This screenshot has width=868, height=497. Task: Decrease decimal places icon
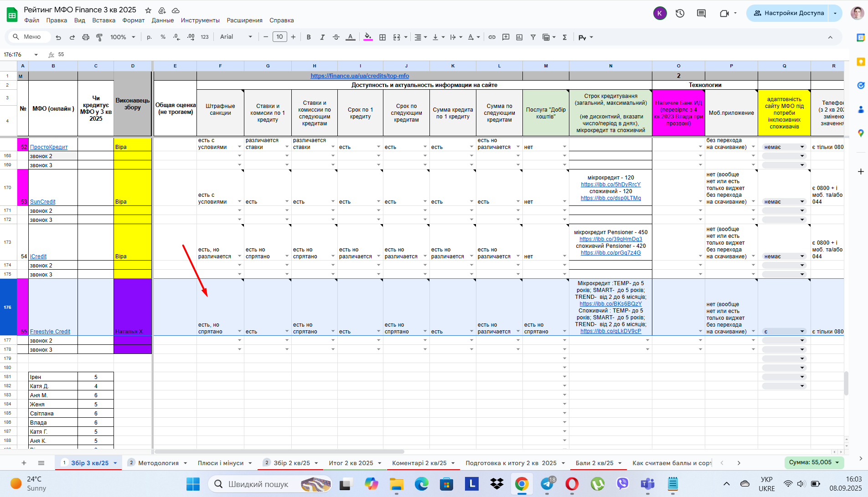pyautogui.click(x=177, y=37)
